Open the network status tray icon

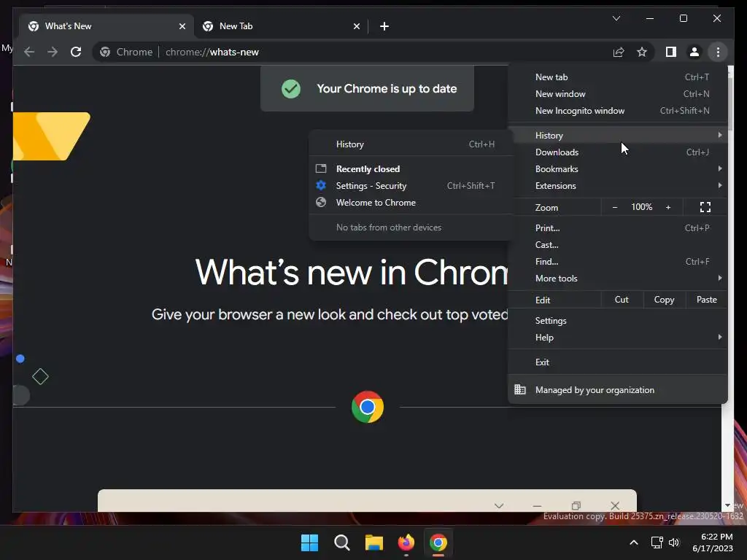[x=657, y=542]
